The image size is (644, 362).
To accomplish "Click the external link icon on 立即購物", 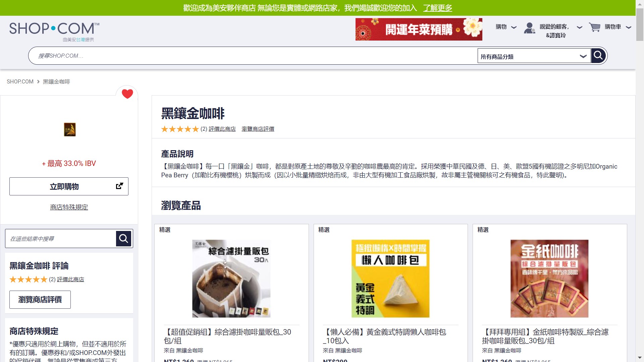I will click(x=119, y=186).
